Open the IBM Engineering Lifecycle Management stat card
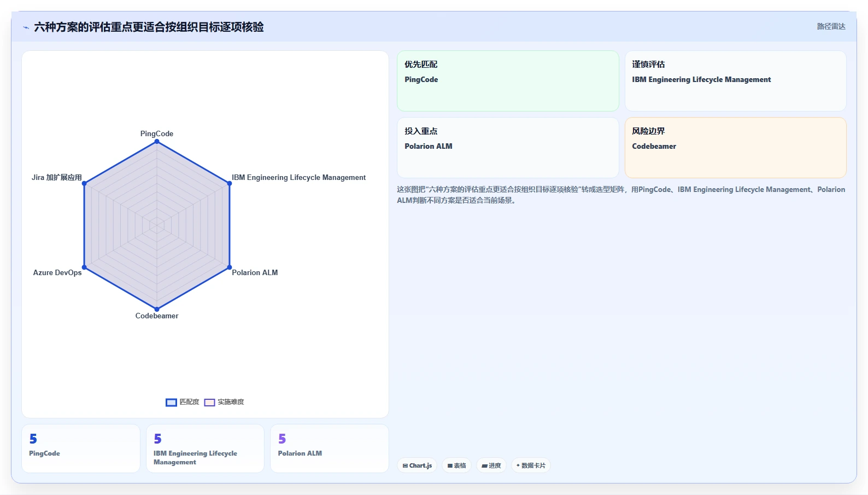868x495 pixels. [205, 449]
